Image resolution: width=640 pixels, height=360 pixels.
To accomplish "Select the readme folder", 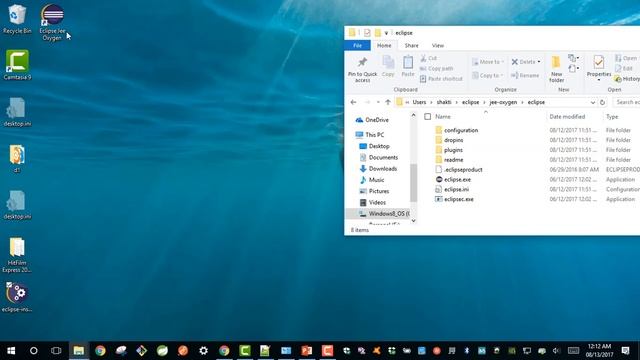I will click(x=449, y=160).
